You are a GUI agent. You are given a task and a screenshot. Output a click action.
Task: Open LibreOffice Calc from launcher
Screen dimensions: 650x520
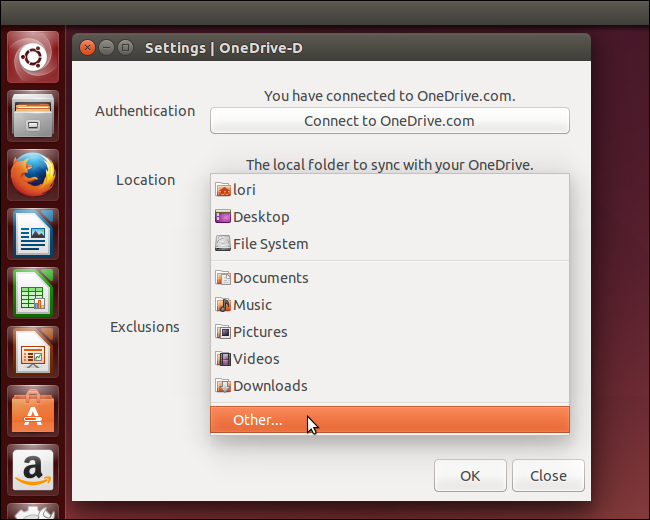coord(33,293)
